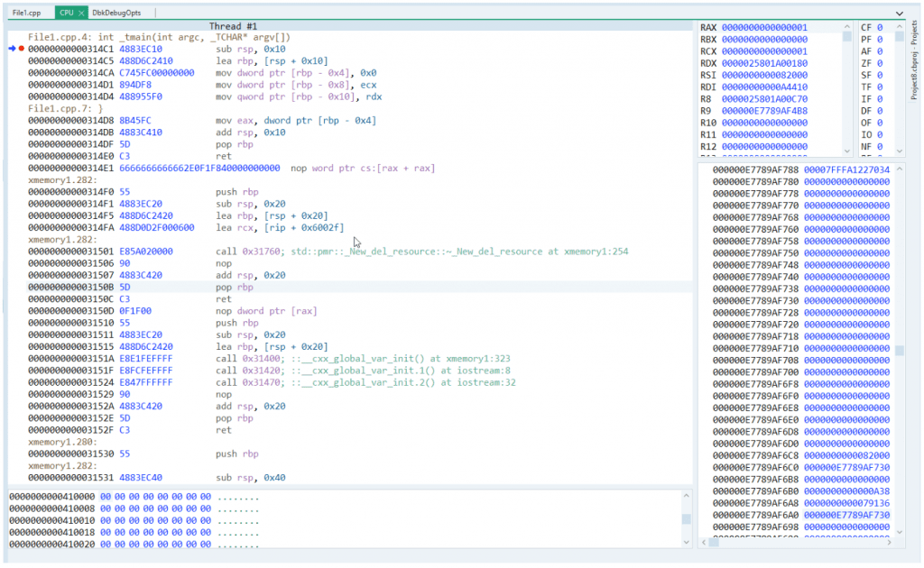
Task: Select the NF flag row
Action: pyautogui.click(x=875, y=147)
